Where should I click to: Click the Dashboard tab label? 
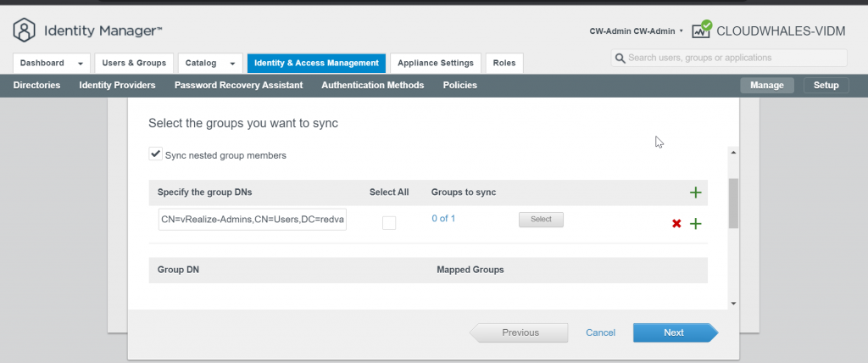pyautogui.click(x=42, y=63)
